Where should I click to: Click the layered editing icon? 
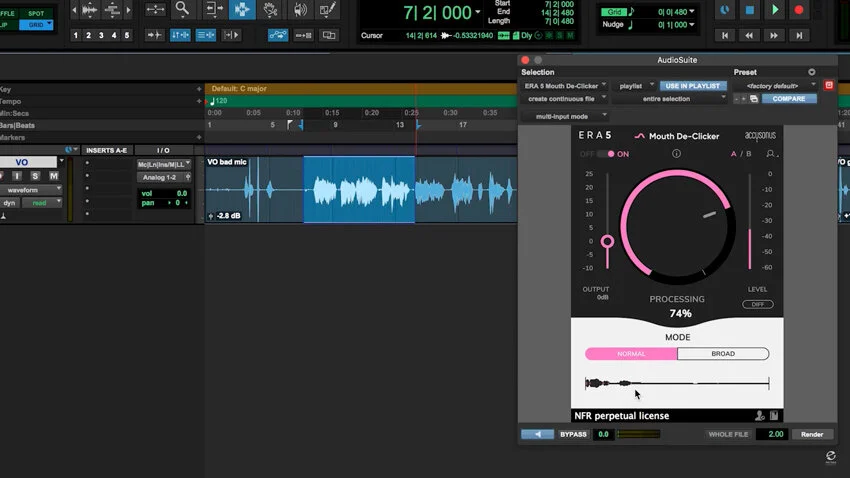pos(329,35)
